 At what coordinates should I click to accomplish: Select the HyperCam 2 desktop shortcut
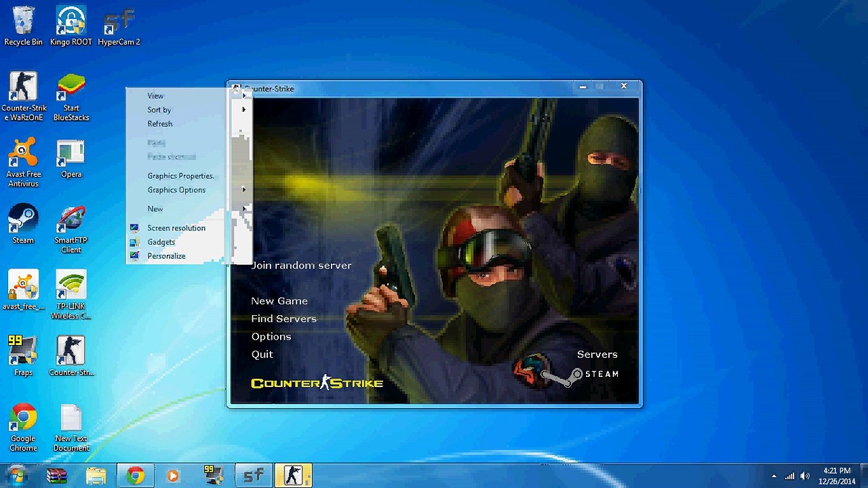pyautogui.click(x=119, y=26)
